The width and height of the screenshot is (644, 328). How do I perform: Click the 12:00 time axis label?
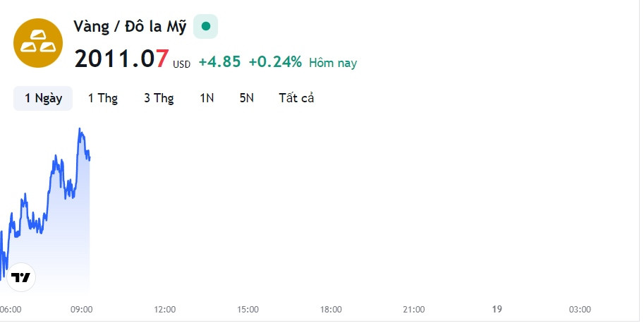click(x=164, y=310)
